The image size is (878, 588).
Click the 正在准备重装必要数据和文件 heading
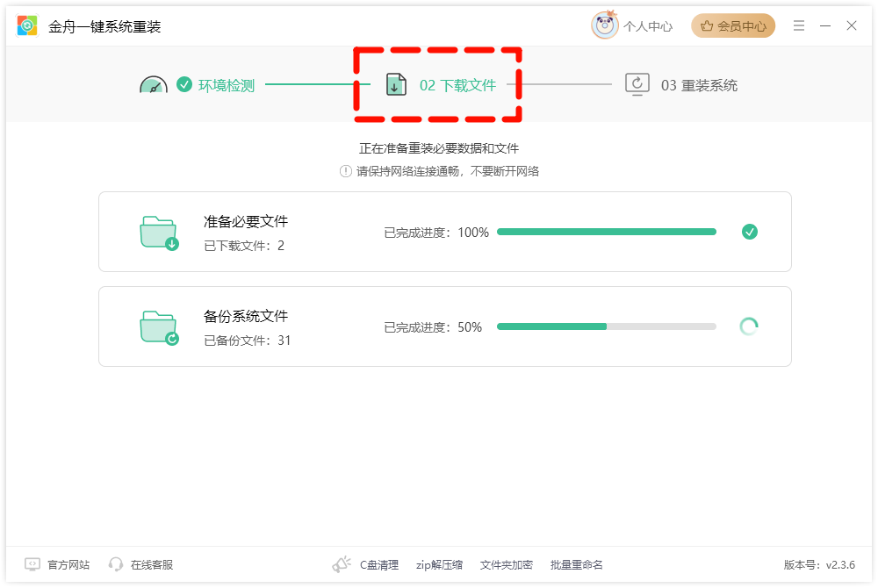coord(439,148)
